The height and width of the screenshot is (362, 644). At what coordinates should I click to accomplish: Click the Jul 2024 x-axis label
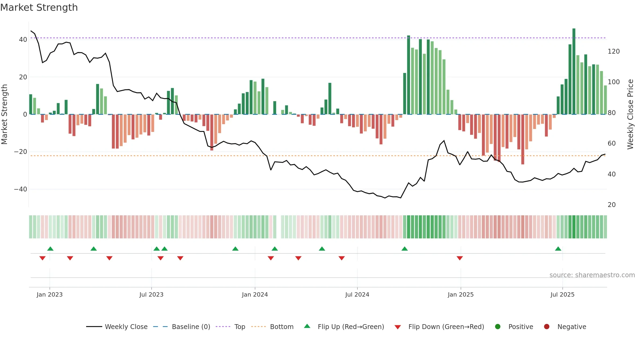pyautogui.click(x=357, y=294)
